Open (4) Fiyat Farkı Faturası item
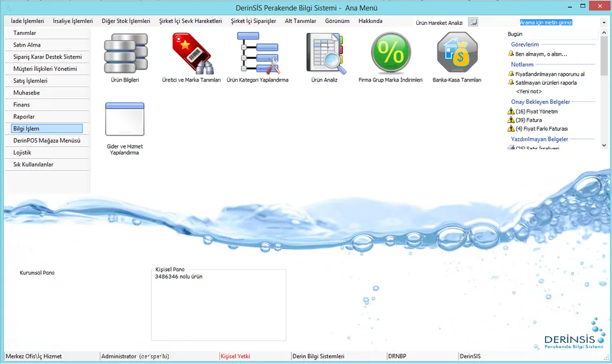The width and height of the screenshot is (612, 364). [x=541, y=129]
